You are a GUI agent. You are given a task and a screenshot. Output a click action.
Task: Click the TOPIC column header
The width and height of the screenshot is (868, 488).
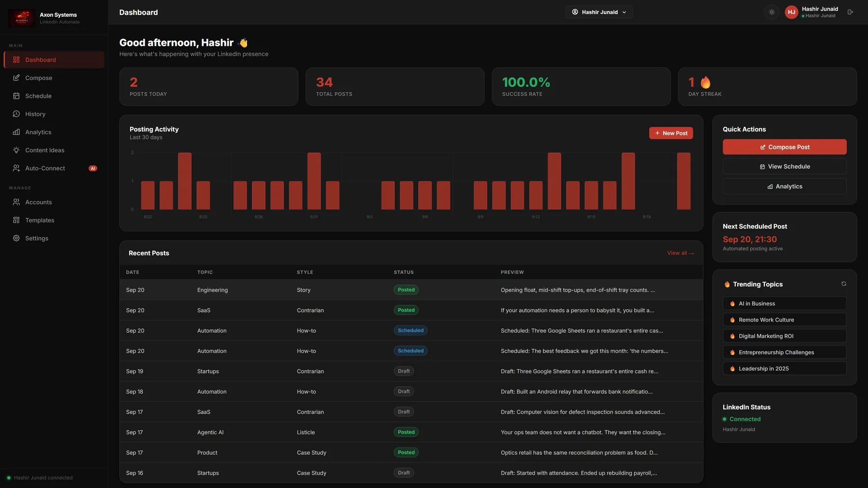click(x=205, y=272)
